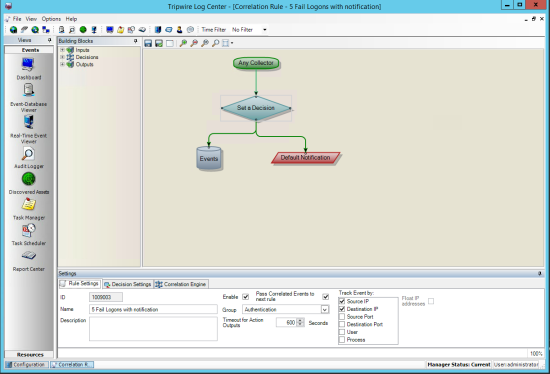Pin the Views panel
The height and width of the screenshot is (374, 550).
point(49,40)
